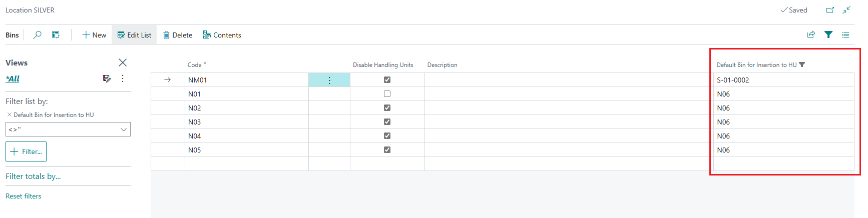Open the analysis view icon next to search
The image size is (868, 218).
coord(56,35)
